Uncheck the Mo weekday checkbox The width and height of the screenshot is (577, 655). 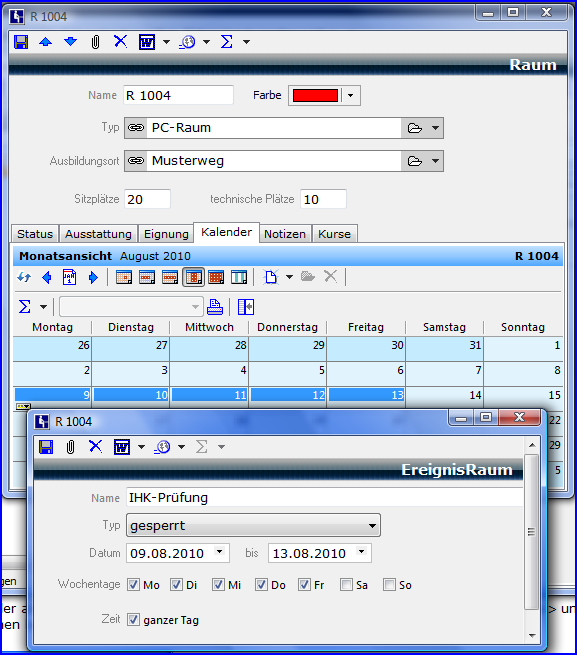click(133, 584)
